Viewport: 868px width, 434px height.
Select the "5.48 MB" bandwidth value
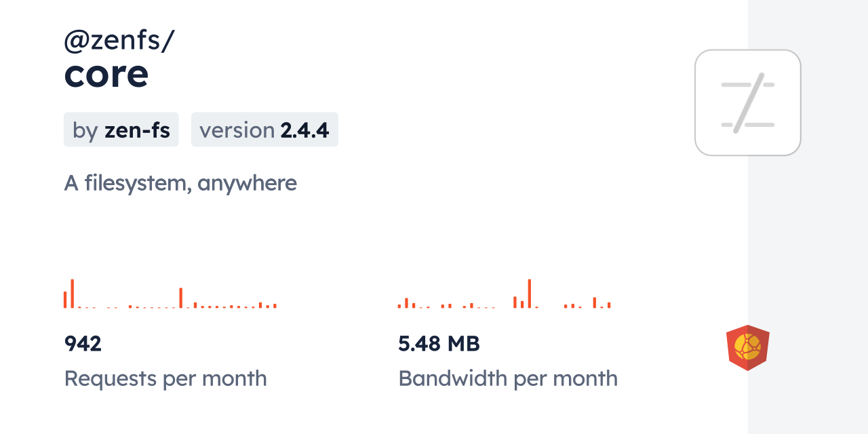click(439, 344)
